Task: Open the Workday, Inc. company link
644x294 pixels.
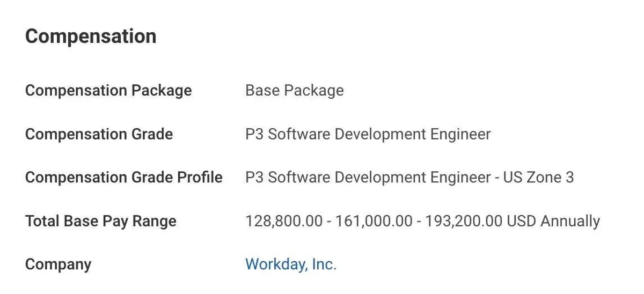Action: click(290, 264)
